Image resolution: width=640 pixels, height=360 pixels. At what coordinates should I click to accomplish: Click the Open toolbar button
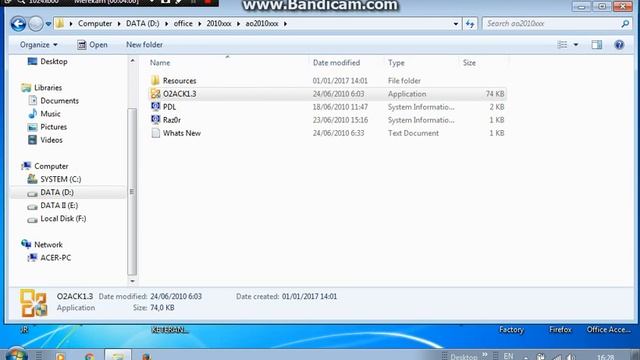[x=93, y=44]
